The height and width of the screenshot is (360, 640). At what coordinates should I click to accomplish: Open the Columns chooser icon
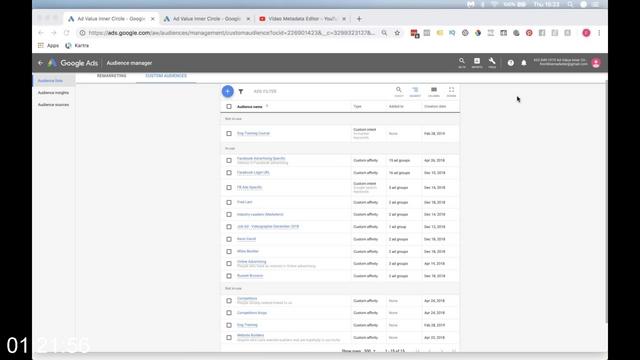434,91
